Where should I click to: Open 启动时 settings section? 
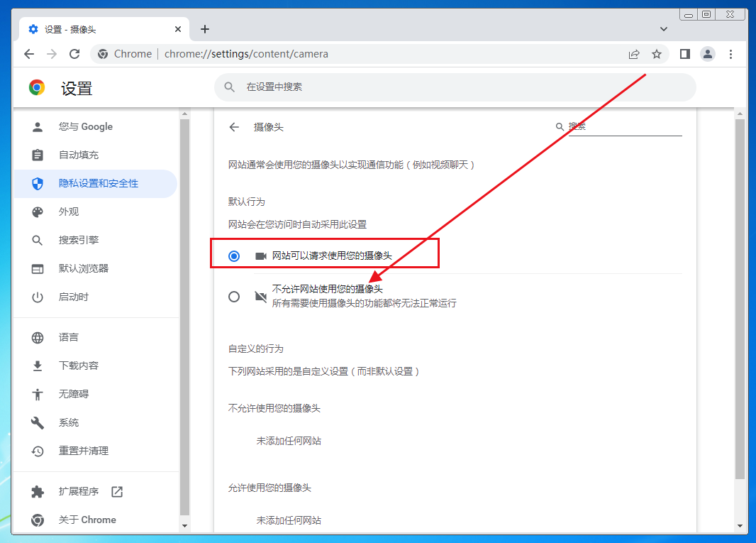96,297
